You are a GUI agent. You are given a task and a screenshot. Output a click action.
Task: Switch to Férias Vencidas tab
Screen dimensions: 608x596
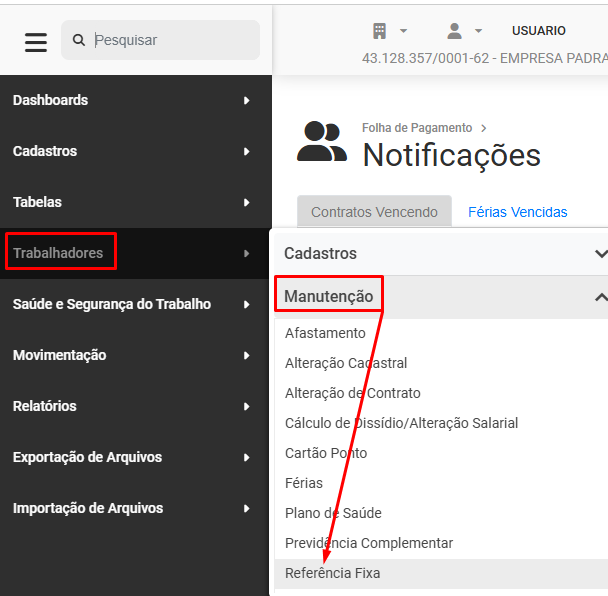pos(517,212)
